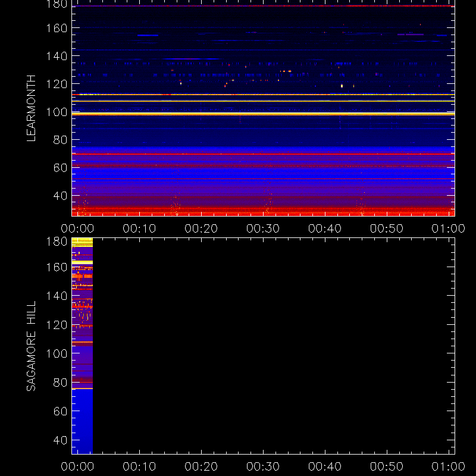Select the 140 tick label on Sagamore Hill plot

(57, 296)
